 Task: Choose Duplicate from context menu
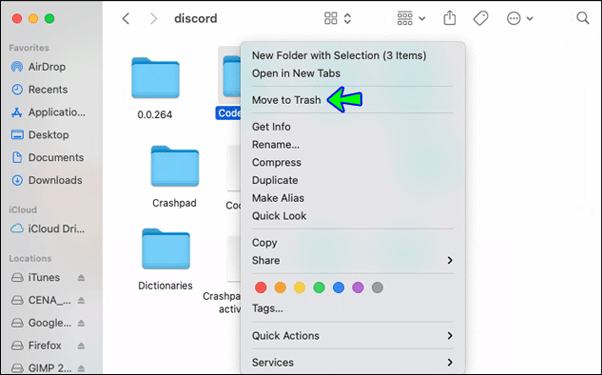click(275, 180)
